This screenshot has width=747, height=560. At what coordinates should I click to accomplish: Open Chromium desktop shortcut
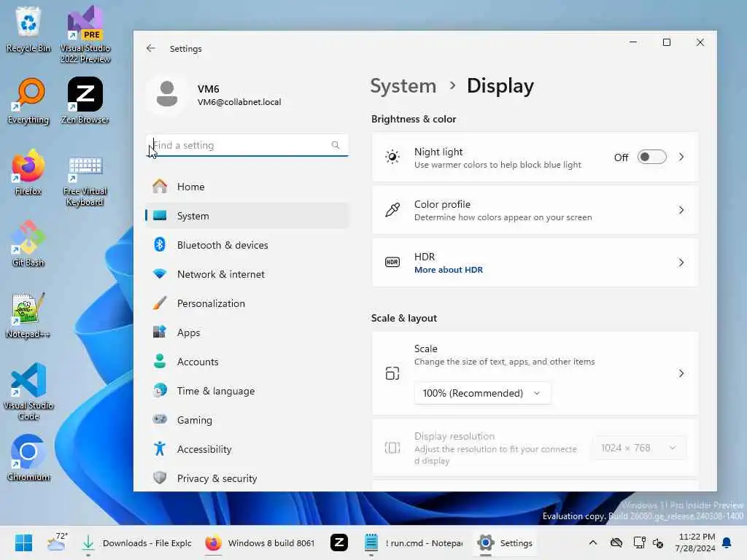[x=28, y=458]
